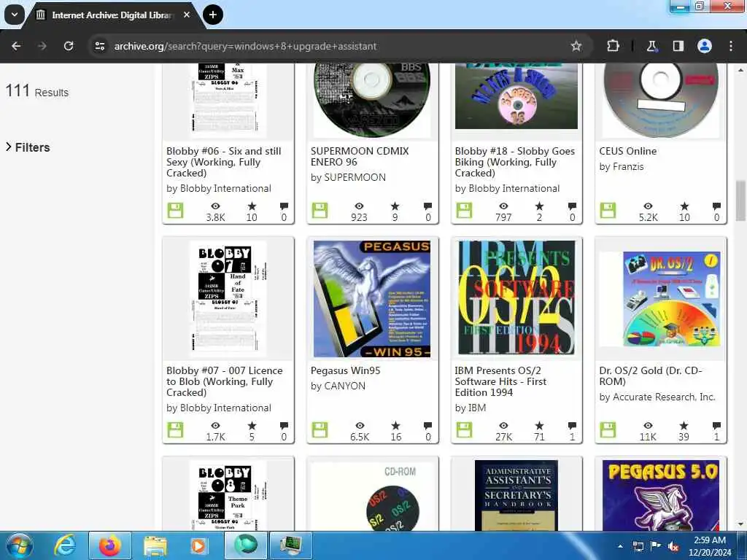Click the CEUS Online disc thumbnail
This screenshot has height=560, width=747.
pyautogui.click(x=661, y=100)
